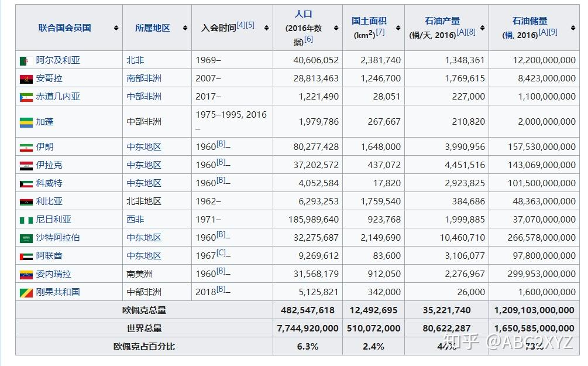Image resolution: width=588 pixels, height=366 pixels.
Task: Click the Iran flag icon
Action: coord(26,147)
